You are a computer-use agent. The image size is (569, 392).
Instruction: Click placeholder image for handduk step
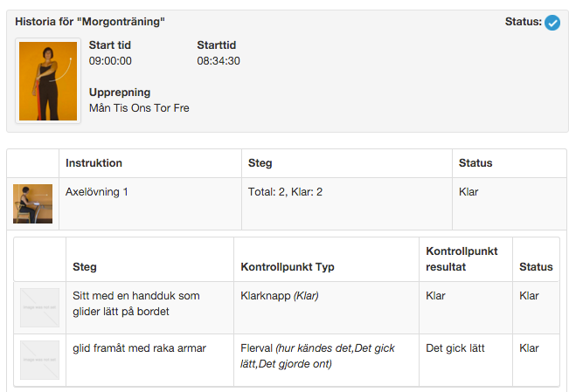click(39, 307)
